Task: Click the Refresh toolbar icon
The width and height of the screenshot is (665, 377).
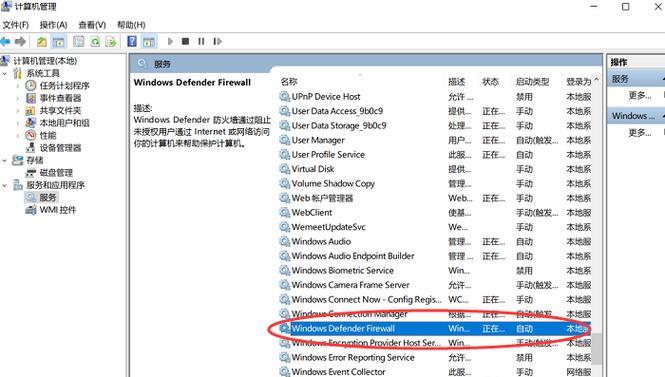Action: click(x=95, y=42)
